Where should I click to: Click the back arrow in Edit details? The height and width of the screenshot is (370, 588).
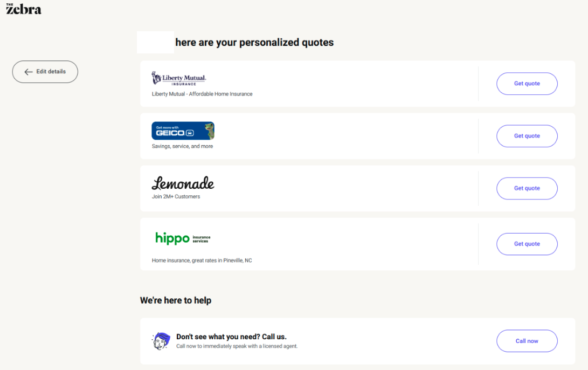(x=29, y=72)
